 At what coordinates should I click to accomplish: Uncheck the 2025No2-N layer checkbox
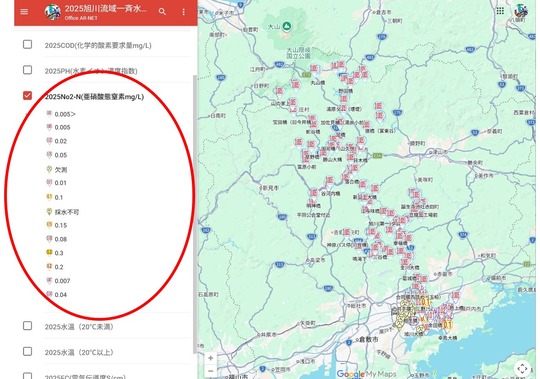[28, 95]
